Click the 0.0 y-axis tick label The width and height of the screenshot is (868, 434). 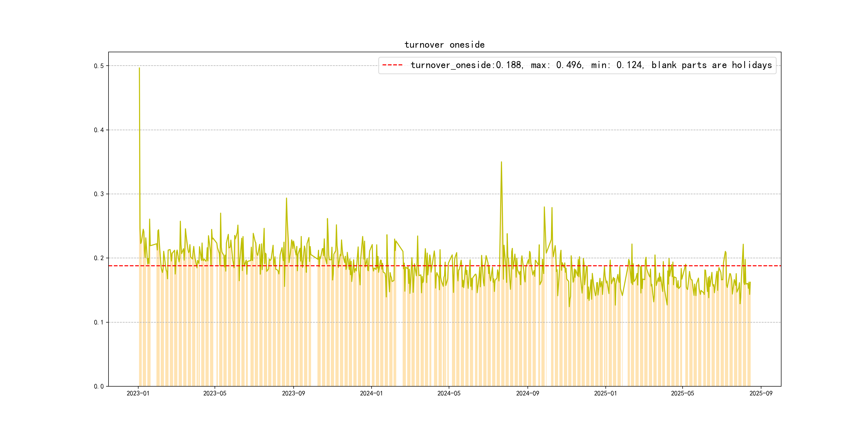tap(99, 387)
